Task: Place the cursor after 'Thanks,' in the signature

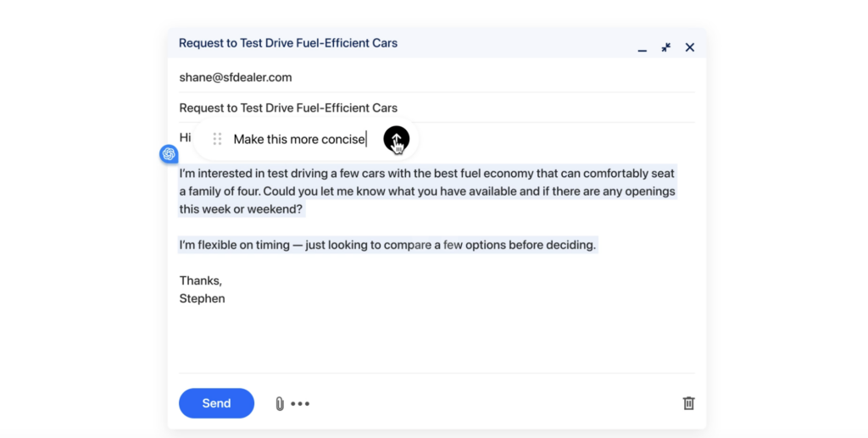Action: coord(223,280)
